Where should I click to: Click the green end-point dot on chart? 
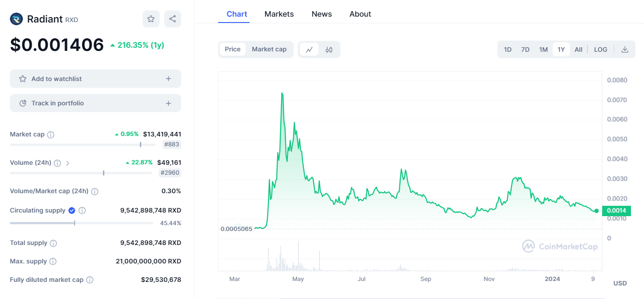tap(597, 211)
